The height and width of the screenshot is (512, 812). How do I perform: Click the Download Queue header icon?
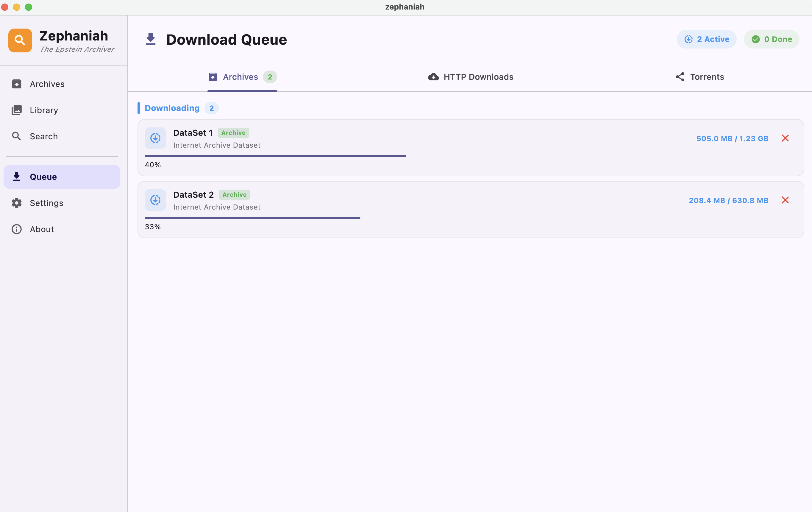click(150, 39)
